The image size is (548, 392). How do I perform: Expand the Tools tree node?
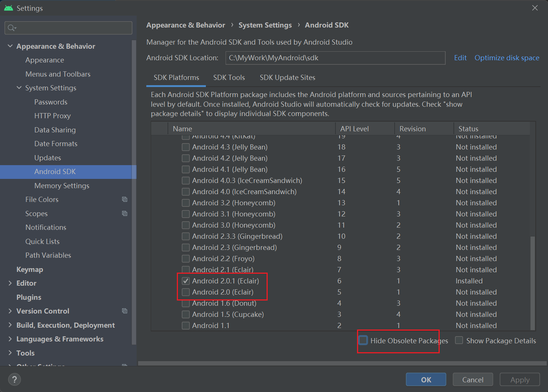tap(10, 353)
